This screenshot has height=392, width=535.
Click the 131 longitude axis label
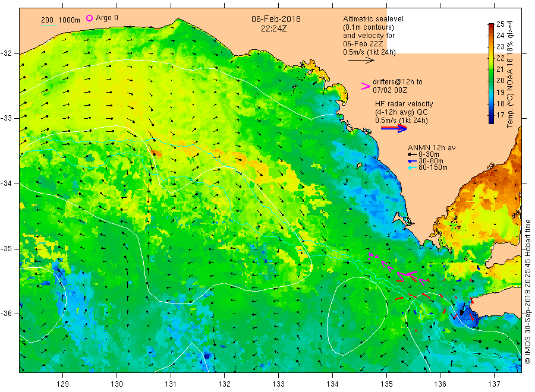(x=171, y=384)
